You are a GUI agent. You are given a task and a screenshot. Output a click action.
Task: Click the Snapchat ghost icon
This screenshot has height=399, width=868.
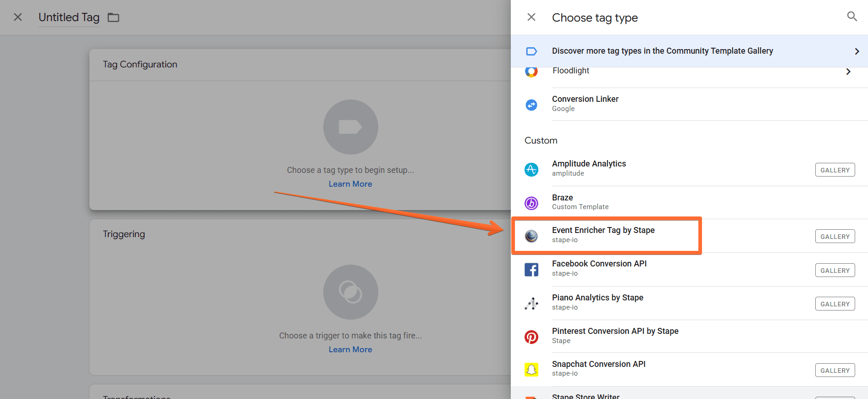coord(531,370)
